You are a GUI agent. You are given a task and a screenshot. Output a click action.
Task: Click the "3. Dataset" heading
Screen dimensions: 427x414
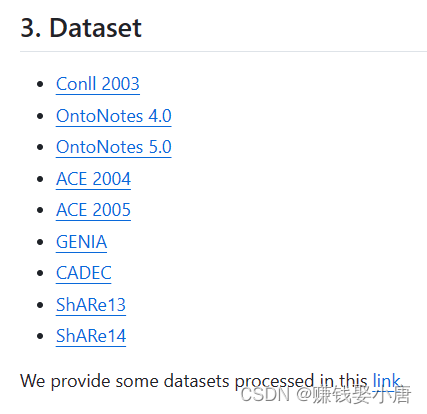tap(81, 28)
